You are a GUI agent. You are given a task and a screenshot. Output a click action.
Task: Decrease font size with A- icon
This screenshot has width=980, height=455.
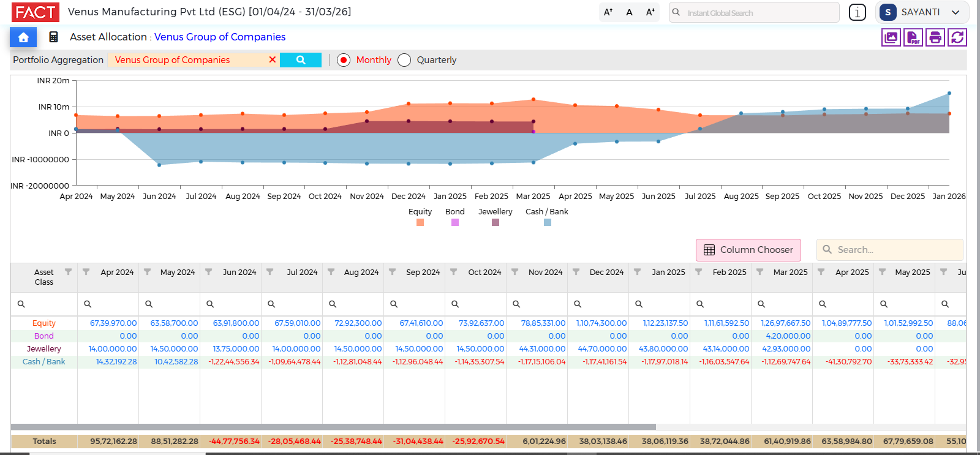click(x=650, y=12)
